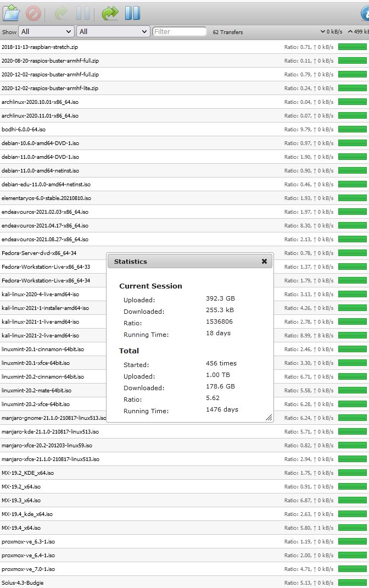Select endeavouros-2021.02.03-x86_64.iso torrent

pos(185,212)
